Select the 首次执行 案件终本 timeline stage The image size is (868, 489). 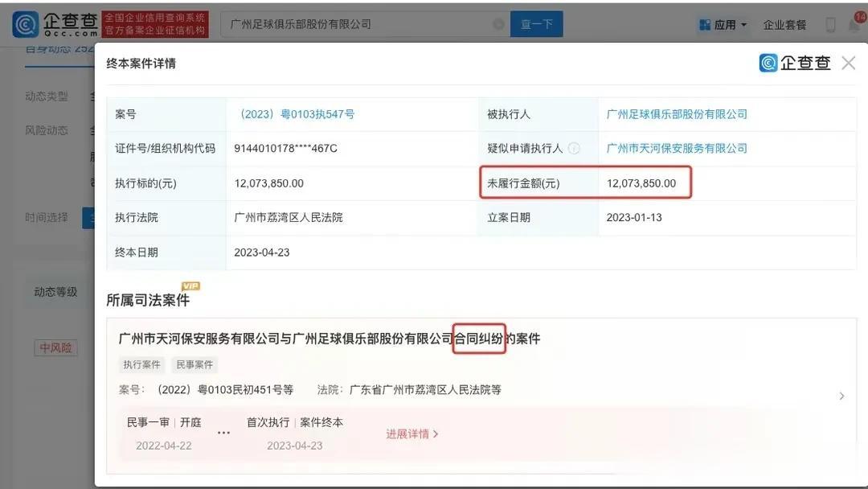(294, 434)
